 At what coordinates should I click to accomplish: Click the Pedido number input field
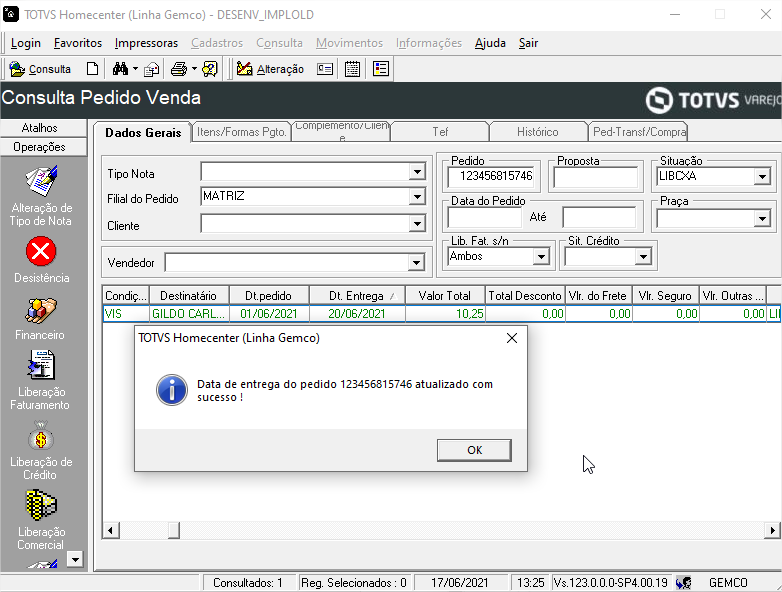coord(491,176)
